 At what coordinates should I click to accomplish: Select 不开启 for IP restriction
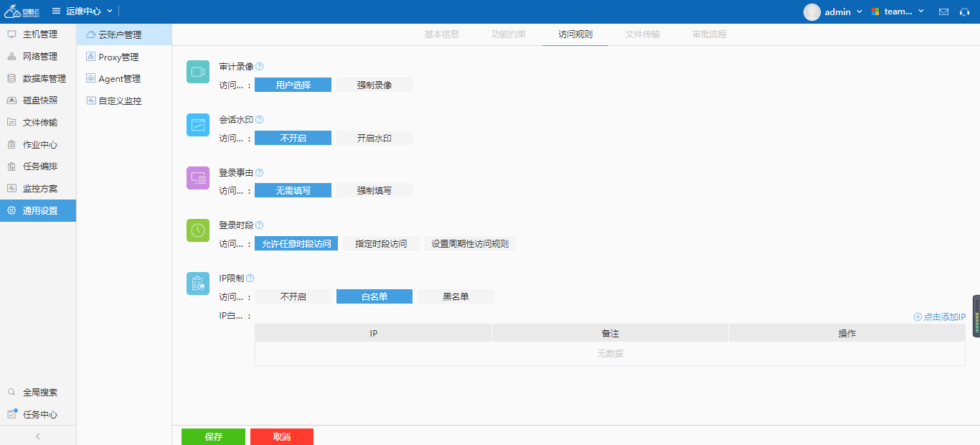tap(293, 296)
